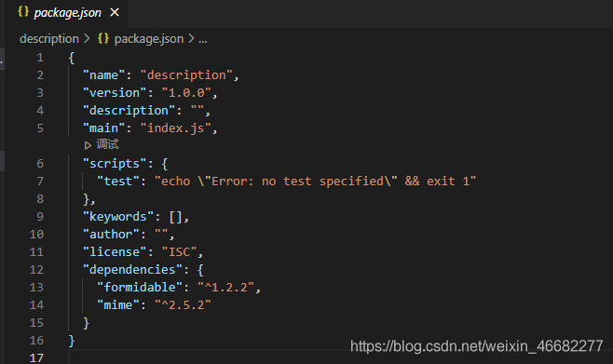Click the JSON braces icon on the package.json tab
The image size is (613, 364).
[23, 12]
